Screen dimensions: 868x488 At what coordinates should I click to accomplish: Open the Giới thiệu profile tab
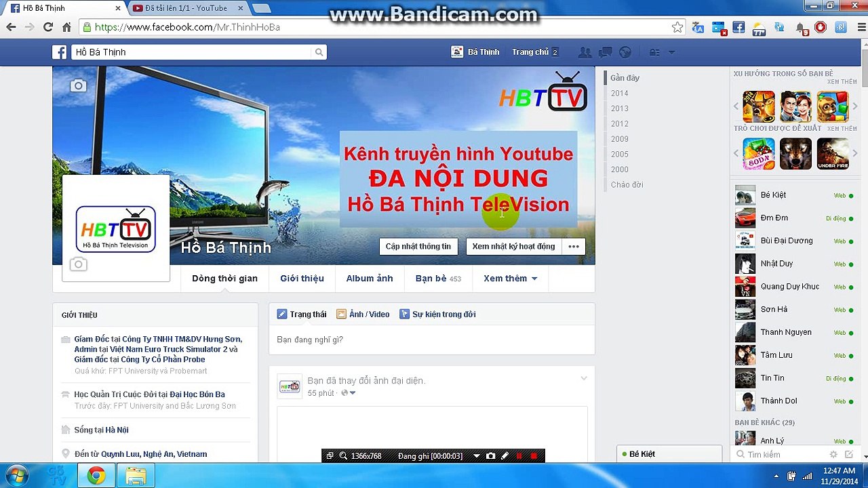click(x=302, y=279)
